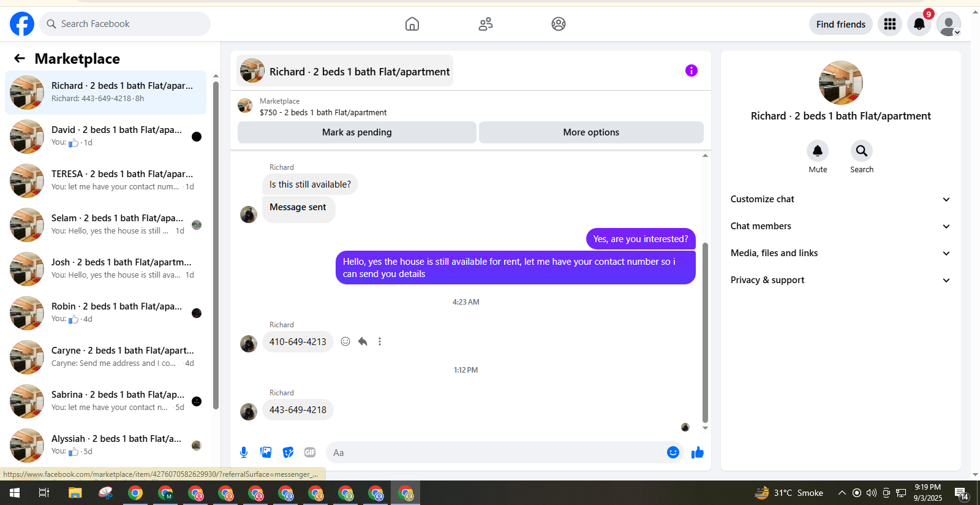Click the Facebook logo
The height and width of the screenshot is (505, 980).
pyautogui.click(x=22, y=24)
